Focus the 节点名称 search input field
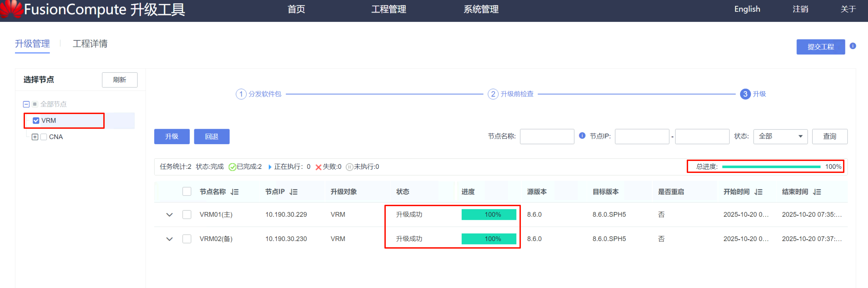The height and width of the screenshot is (288, 868). pos(547,136)
